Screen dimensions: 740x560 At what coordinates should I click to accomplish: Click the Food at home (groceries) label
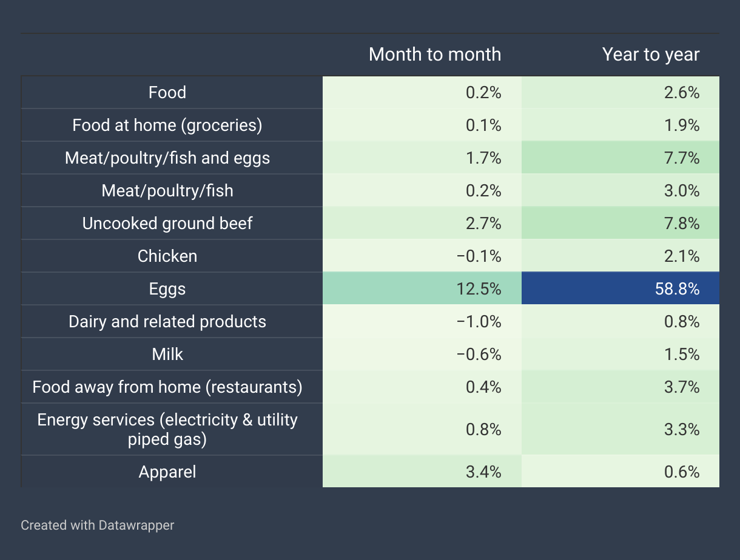click(x=167, y=125)
